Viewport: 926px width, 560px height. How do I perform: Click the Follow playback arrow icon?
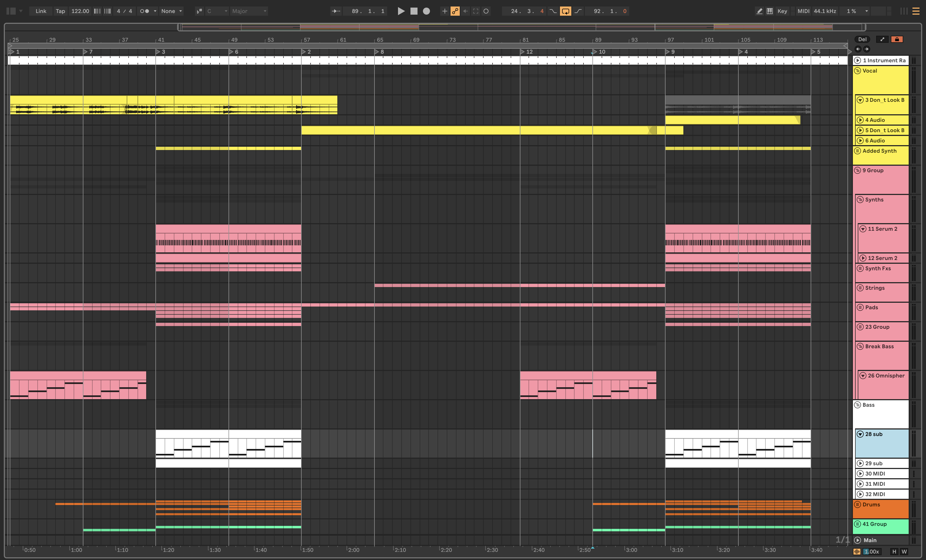coord(335,11)
